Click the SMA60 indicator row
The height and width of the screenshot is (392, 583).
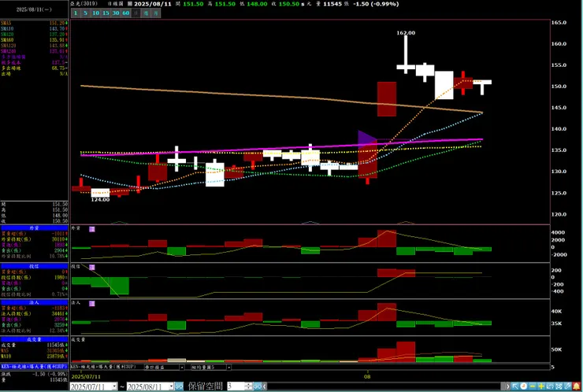pyautogui.click(x=34, y=40)
